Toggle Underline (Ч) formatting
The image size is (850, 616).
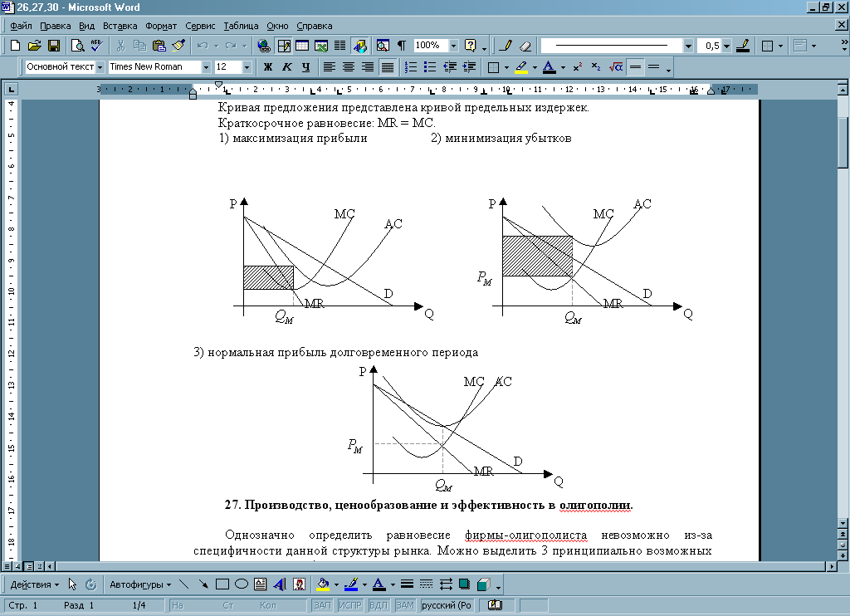click(x=305, y=67)
